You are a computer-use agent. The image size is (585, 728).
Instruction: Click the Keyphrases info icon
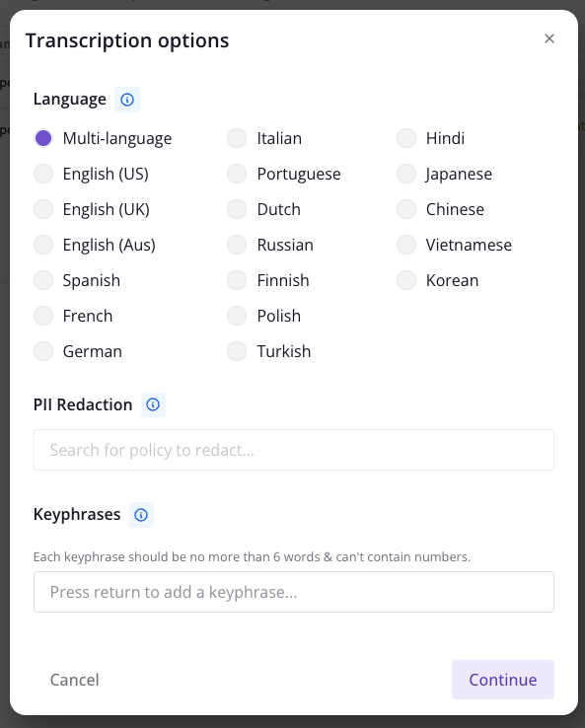pos(141,514)
